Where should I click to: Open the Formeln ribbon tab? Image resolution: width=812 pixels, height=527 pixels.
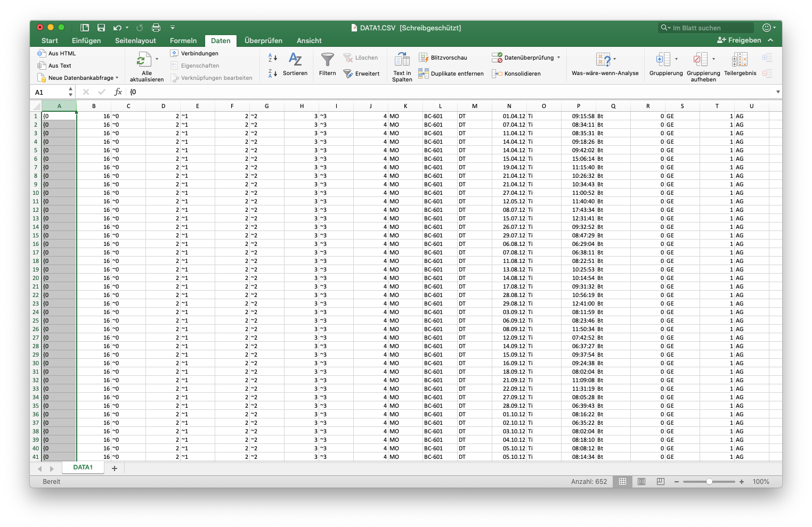click(183, 40)
